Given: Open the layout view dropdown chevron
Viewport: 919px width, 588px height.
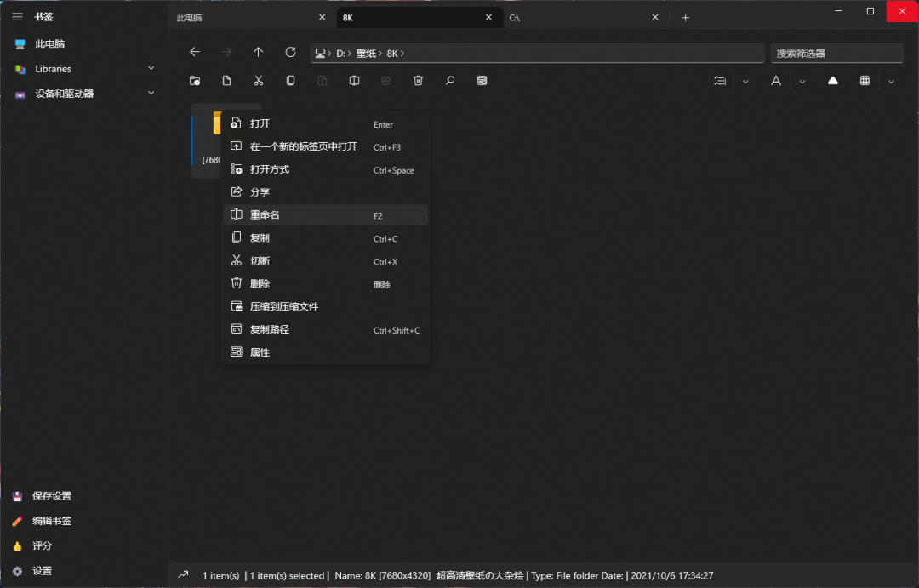Looking at the screenshot, I should pyautogui.click(x=890, y=80).
